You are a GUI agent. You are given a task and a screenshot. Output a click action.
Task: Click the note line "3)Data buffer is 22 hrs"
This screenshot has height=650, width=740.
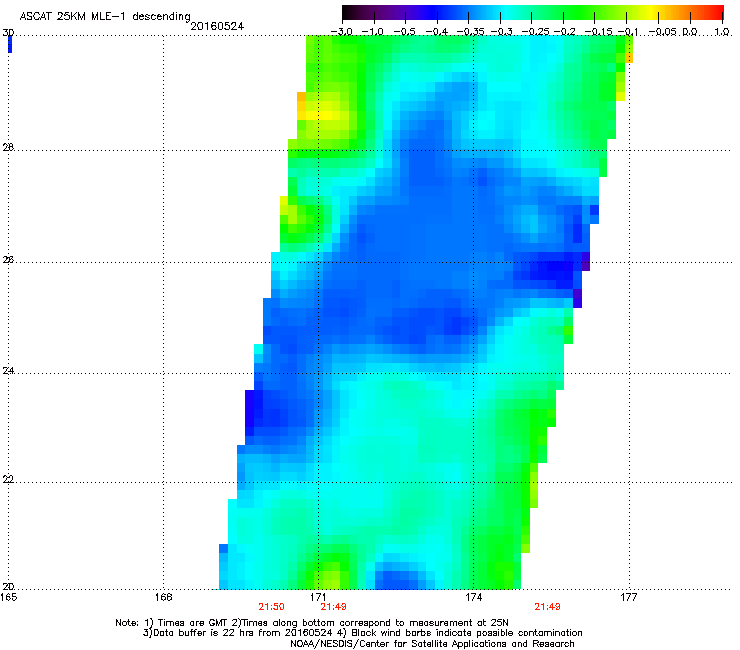(362, 633)
